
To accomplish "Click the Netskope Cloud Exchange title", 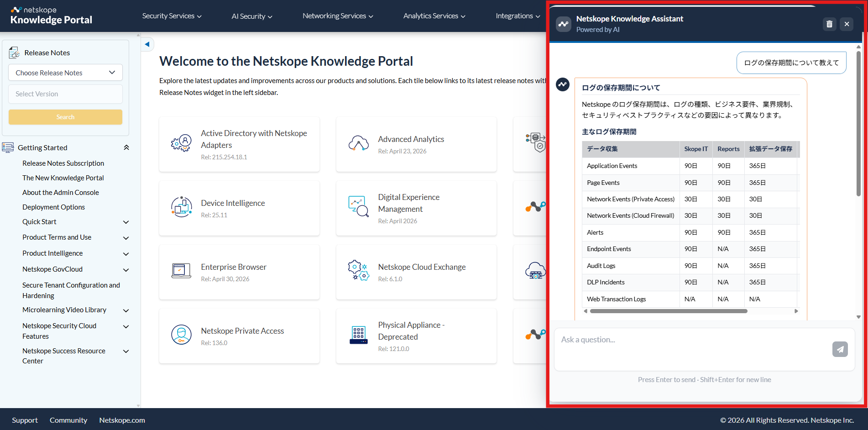I will pyautogui.click(x=422, y=267).
